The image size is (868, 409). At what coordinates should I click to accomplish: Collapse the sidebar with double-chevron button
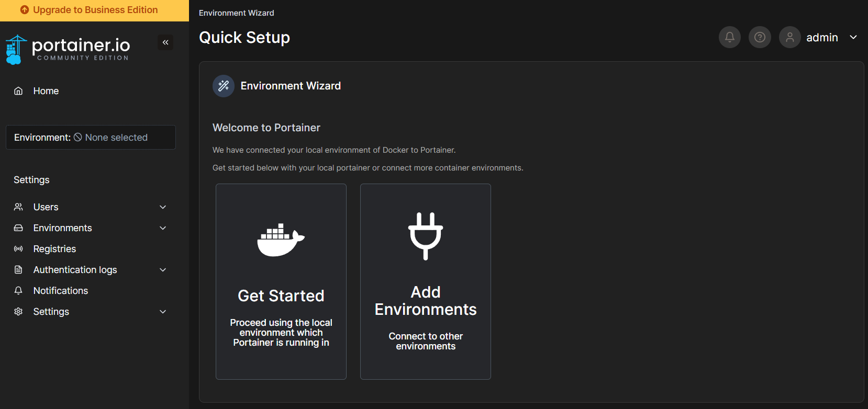165,42
